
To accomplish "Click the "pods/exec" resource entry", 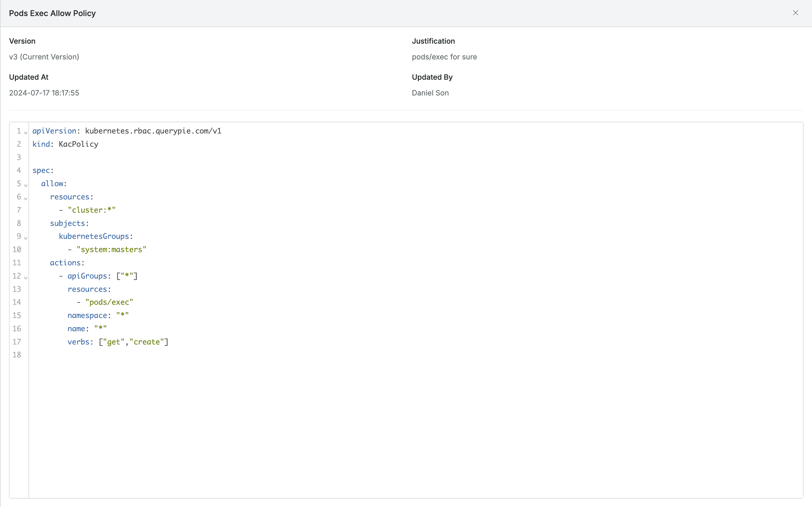I will [x=109, y=303].
